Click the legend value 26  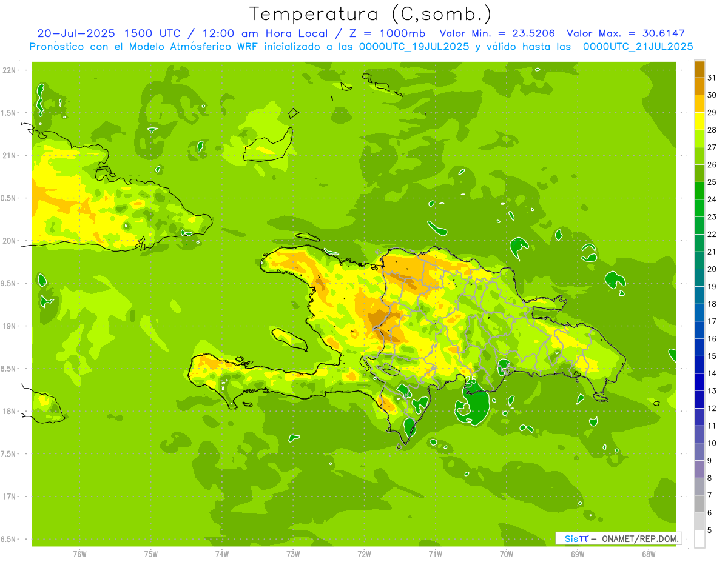coord(712,165)
